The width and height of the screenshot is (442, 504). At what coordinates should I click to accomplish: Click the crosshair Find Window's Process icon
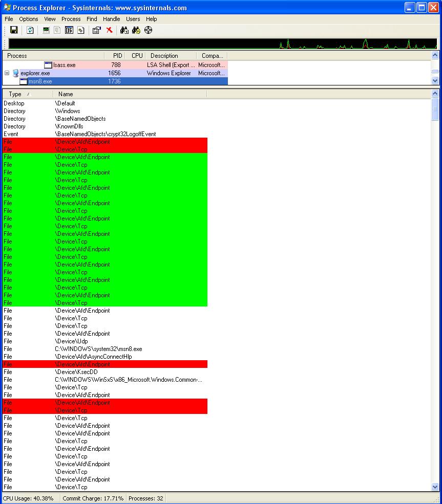coord(149,30)
